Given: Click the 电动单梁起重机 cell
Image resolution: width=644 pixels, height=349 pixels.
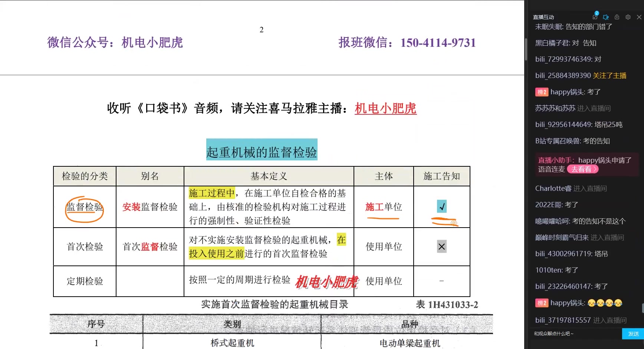Looking at the screenshot, I should [410, 343].
